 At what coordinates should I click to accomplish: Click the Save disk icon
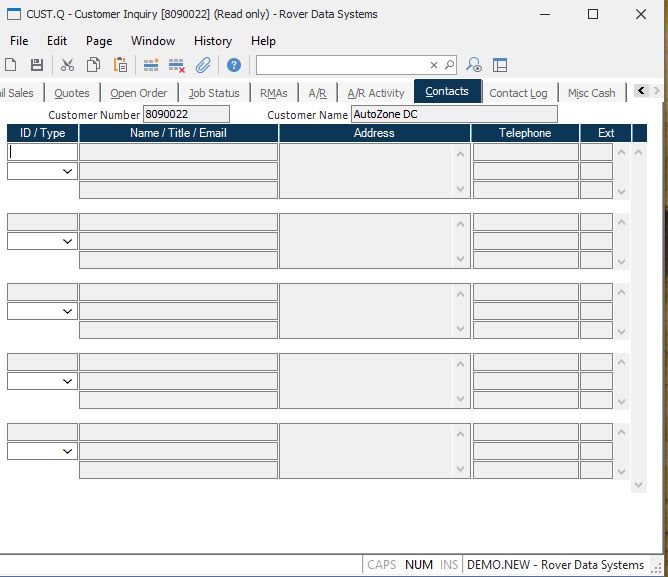point(37,65)
